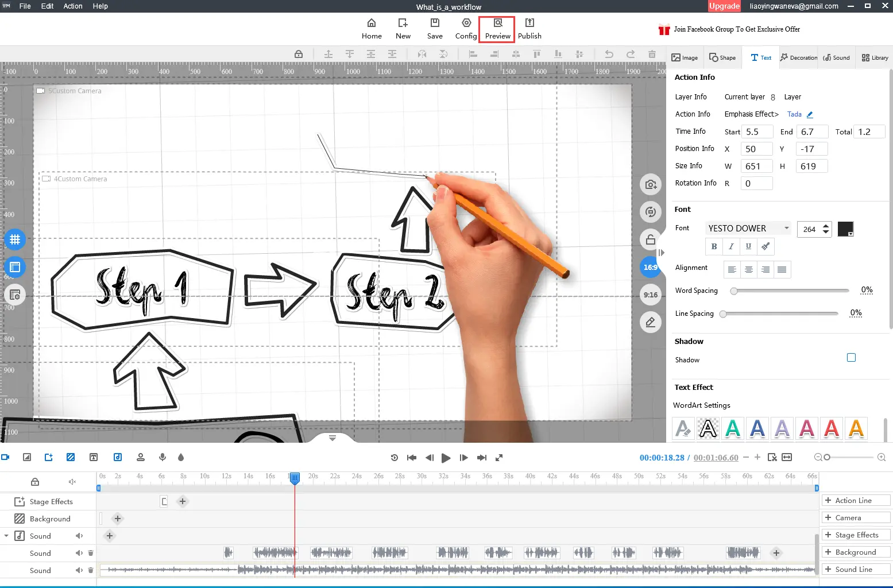Toggle the grid display button
The height and width of the screenshot is (588, 893).
coord(15,239)
